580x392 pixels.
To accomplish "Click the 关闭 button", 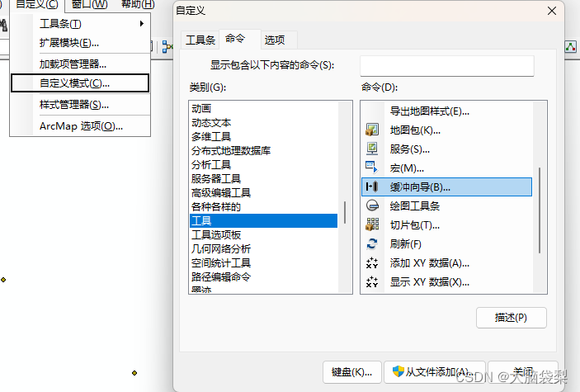I will click(x=523, y=371).
